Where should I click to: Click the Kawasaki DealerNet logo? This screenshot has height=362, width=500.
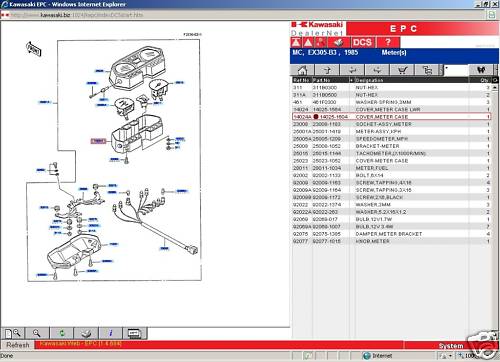coord(317,29)
